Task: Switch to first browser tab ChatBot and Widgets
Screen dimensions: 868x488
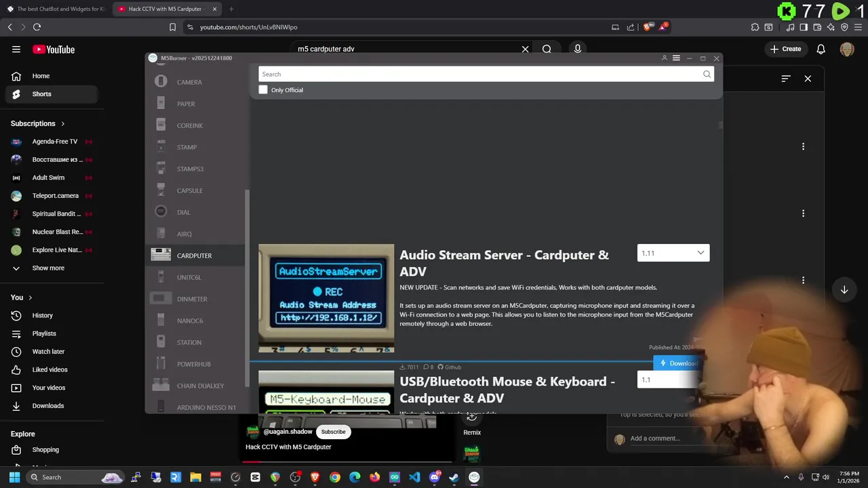Action: 56,9
